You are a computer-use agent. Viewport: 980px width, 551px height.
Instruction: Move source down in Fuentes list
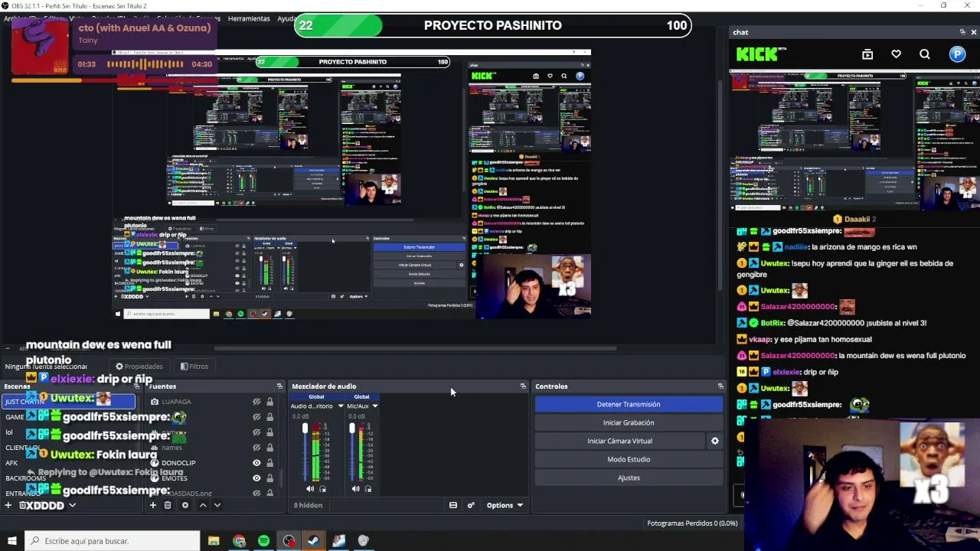coord(217,505)
